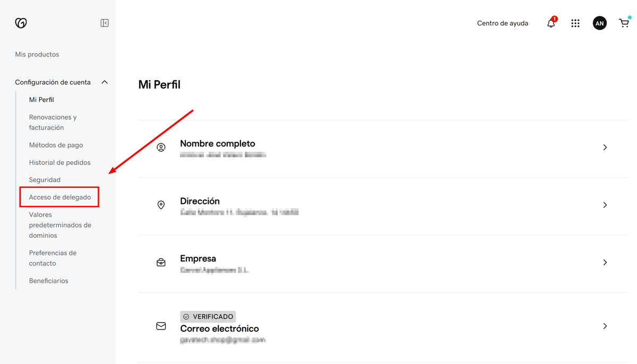Open notifications via the bell icon
The width and height of the screenshot is (637, 364).
[550, 23]
